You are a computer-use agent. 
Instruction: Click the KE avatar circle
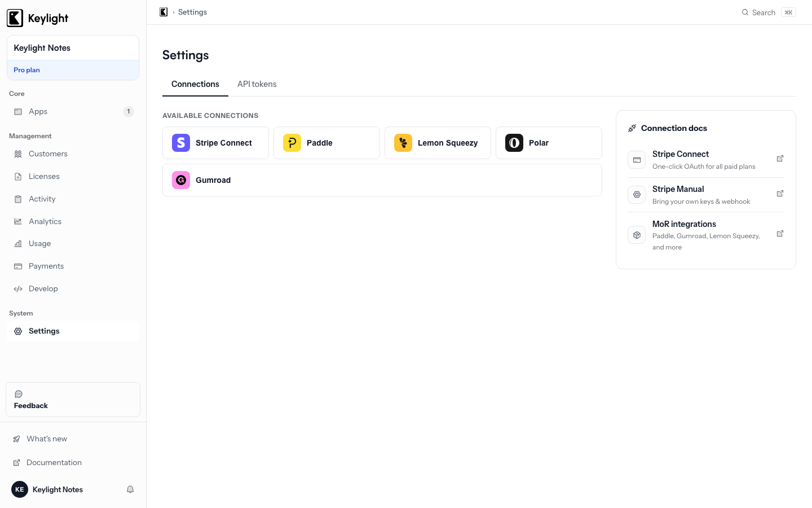coord(20,489)
